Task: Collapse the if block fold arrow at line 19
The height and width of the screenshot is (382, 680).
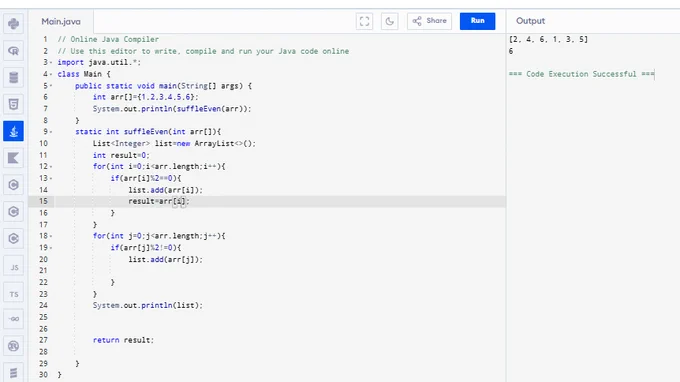Action: [51, 248]
